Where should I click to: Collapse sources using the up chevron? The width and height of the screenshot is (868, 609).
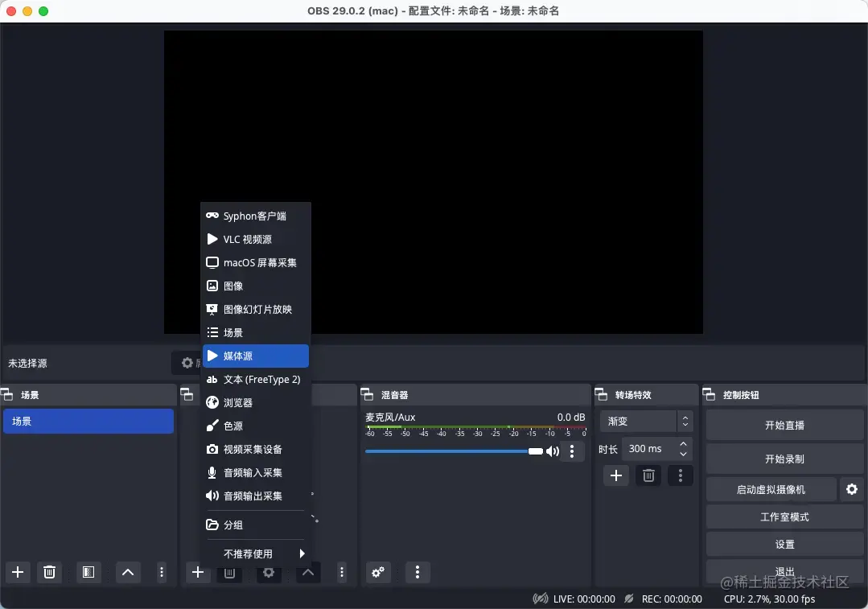pyautogui.click(x=307, y=572)
